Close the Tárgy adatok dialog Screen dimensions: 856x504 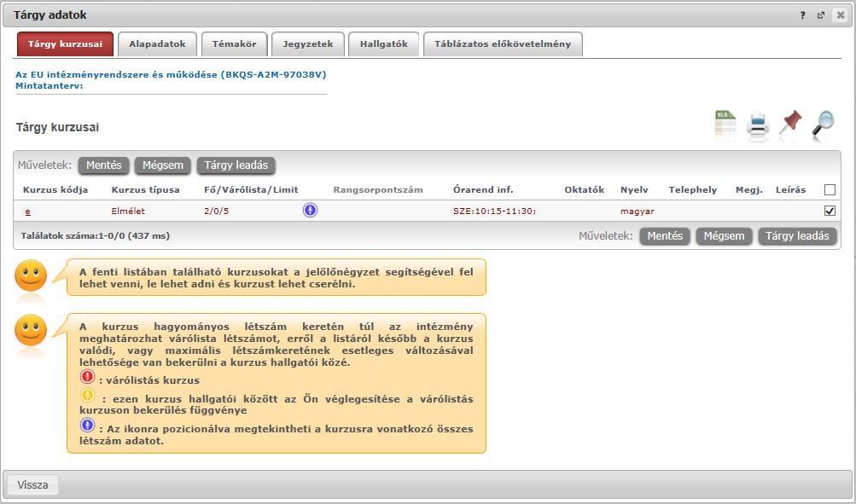tap(841, 15)
